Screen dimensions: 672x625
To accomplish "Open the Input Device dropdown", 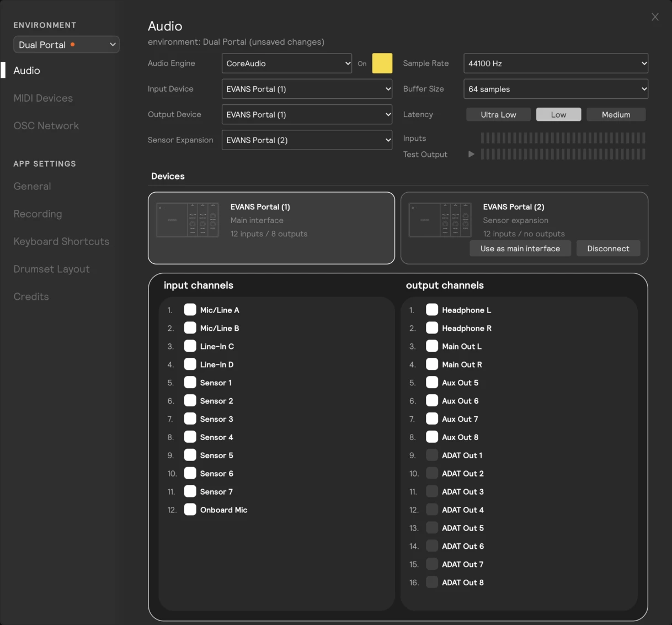I will [x=307, y=89].
